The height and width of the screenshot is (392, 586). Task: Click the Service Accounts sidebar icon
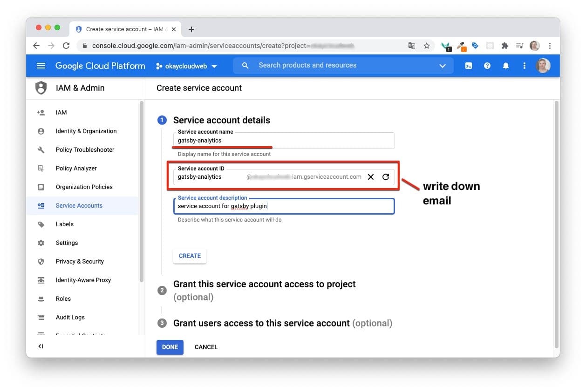41,205
